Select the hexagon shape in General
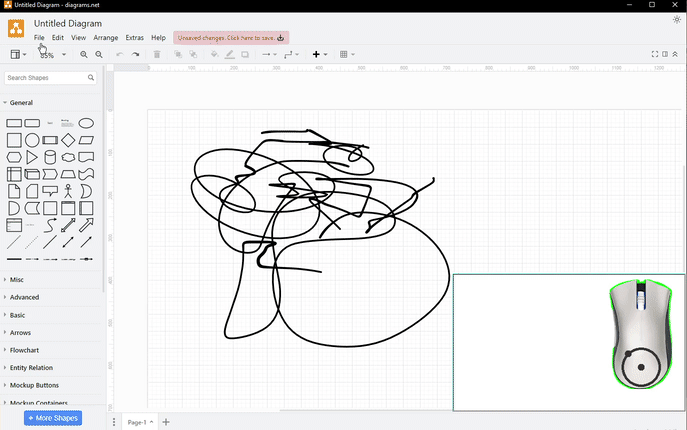 14,157
